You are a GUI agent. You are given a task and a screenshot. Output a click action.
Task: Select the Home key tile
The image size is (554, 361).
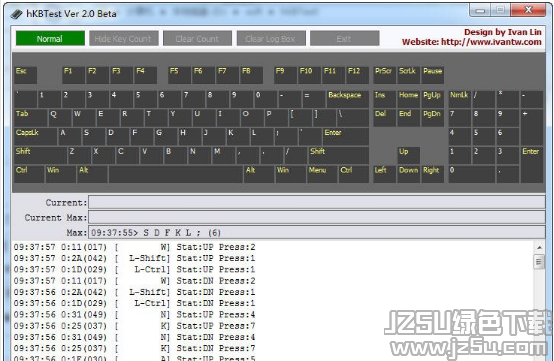click(x=408, y=99)
